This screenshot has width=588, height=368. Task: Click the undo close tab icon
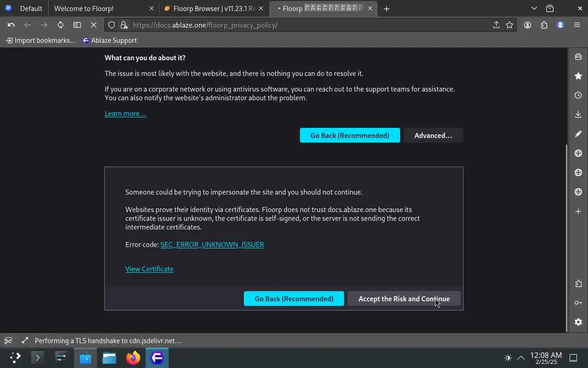click(11, 25)
